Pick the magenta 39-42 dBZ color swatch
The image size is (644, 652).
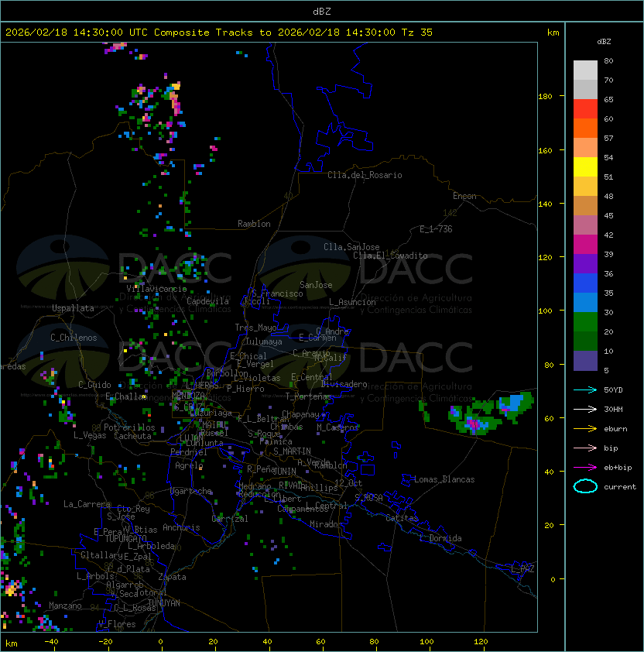click(585, 245)
